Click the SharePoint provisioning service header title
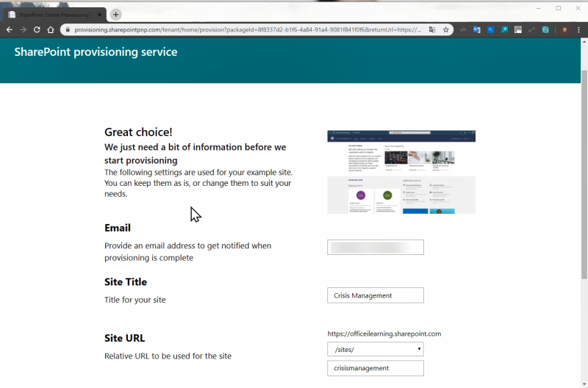This screenshot has width=588, height=388. pos(96,51)
